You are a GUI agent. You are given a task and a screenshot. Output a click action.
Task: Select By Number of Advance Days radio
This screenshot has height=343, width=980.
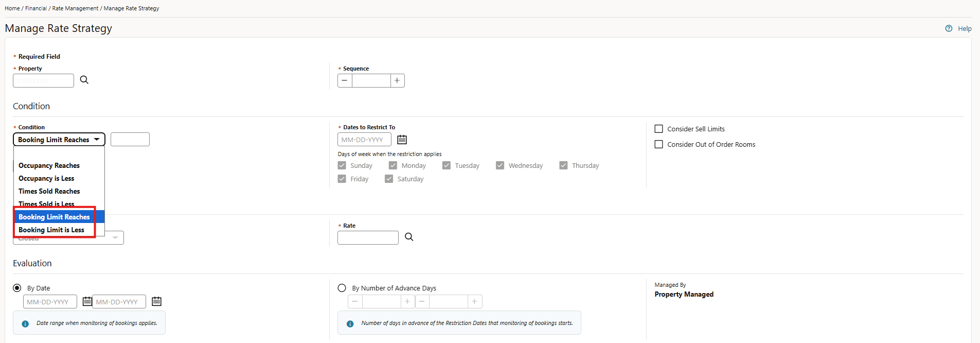coord(342,288)
